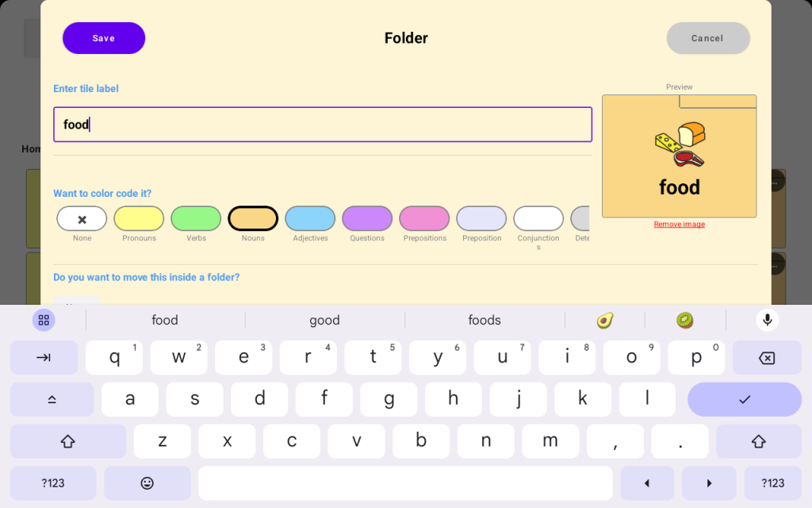
Task: Select the None color code option
Action: [82, 219]
